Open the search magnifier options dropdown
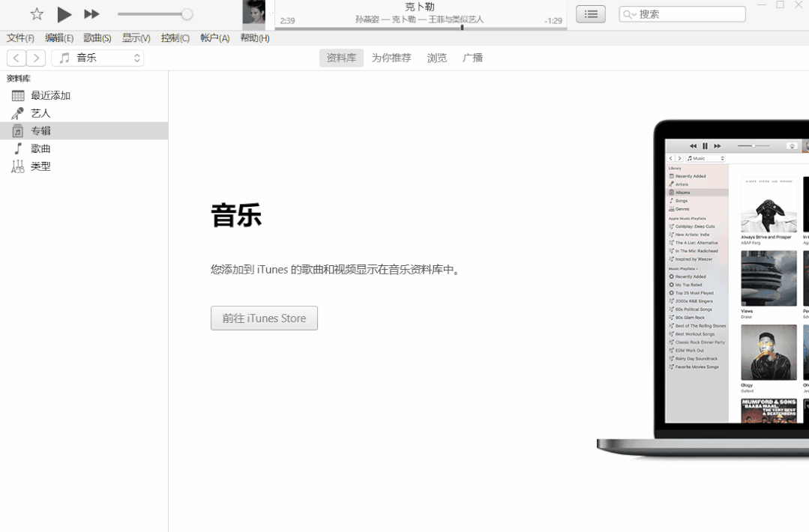The height and width of the screenshot is (532, 809). 629,14
